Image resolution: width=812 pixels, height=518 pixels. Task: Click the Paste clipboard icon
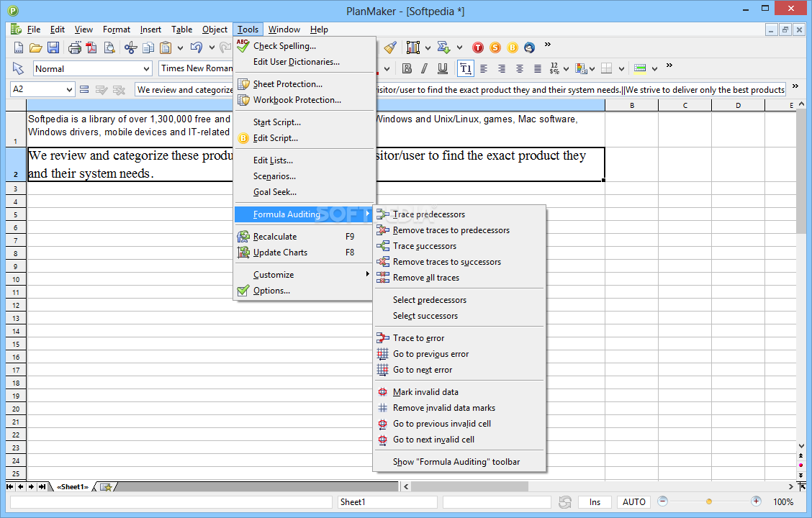165,48
